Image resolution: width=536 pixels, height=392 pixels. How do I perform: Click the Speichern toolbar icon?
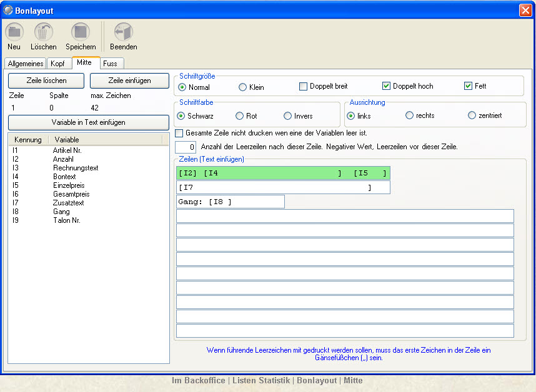tap(81, 32)
